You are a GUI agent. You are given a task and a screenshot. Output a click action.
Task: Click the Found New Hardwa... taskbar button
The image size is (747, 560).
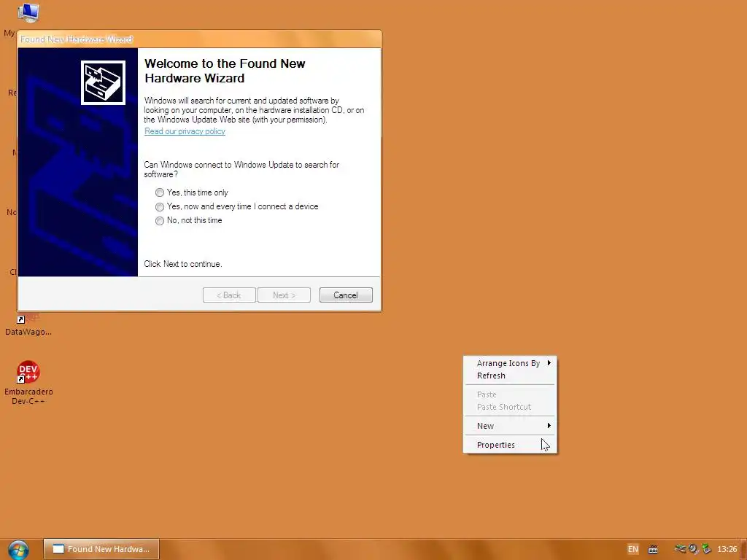click(101, 549)
